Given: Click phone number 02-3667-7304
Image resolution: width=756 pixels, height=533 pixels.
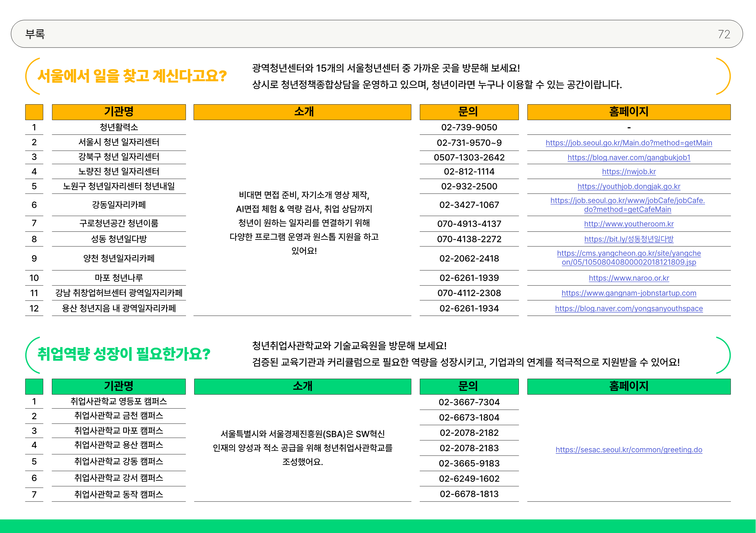Looking at the screenshot, I should tap(469, 402).
